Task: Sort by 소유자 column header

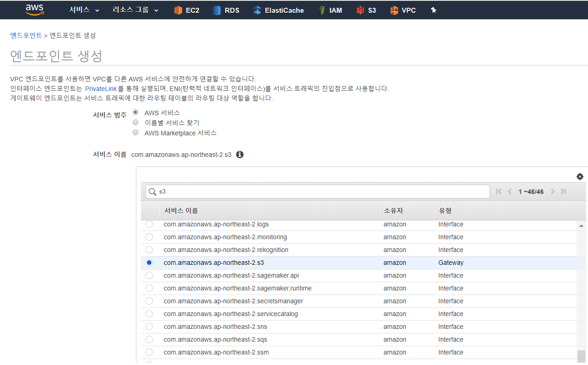Action: [x=393, y=210]
